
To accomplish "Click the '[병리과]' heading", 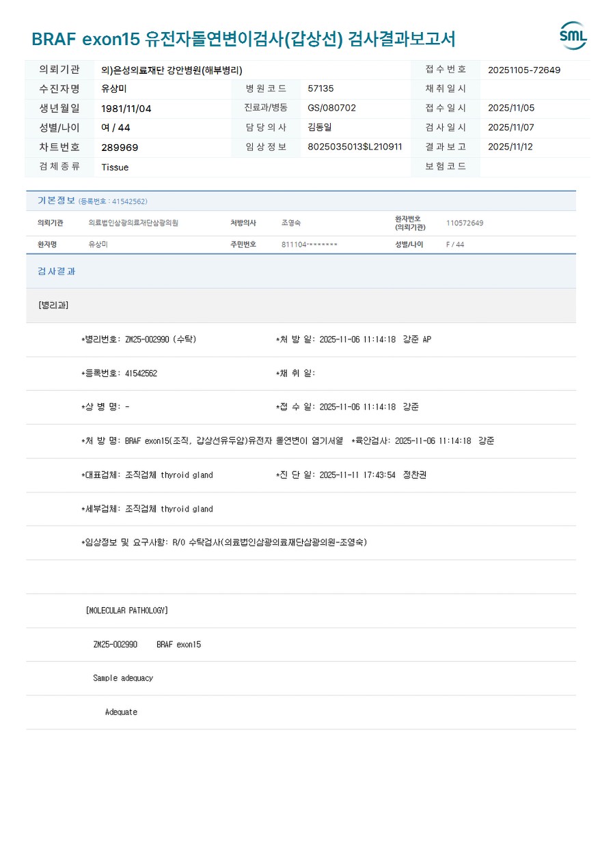I will pos(53,305).
